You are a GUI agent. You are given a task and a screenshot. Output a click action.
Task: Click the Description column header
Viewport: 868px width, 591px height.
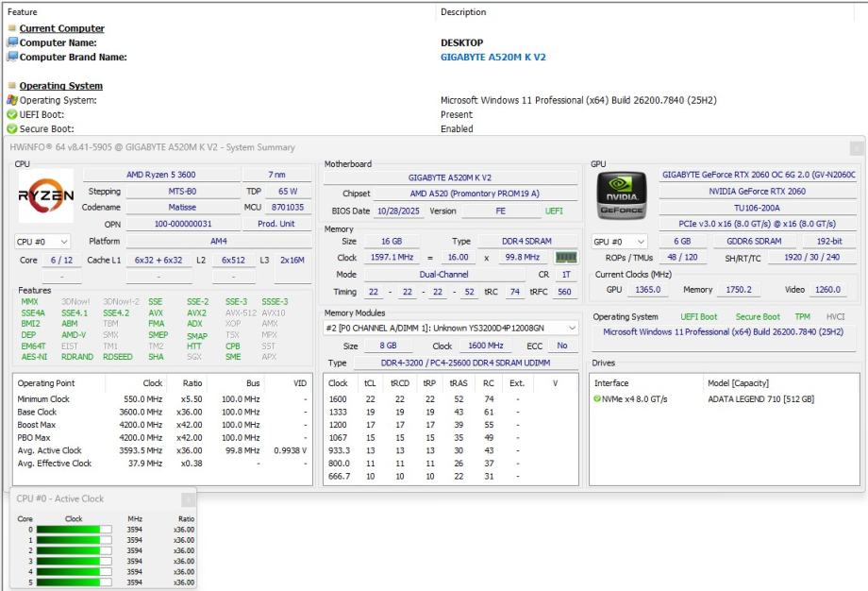coord(463,12)
